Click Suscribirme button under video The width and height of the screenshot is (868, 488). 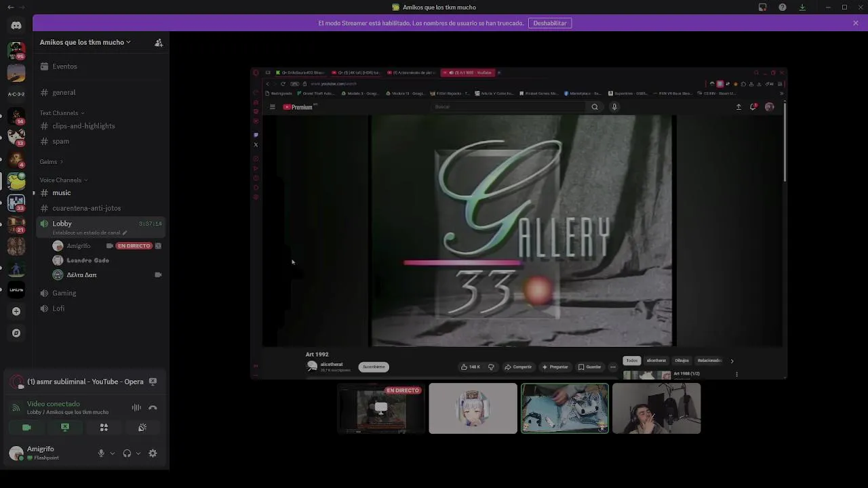[x=374, y=367]
